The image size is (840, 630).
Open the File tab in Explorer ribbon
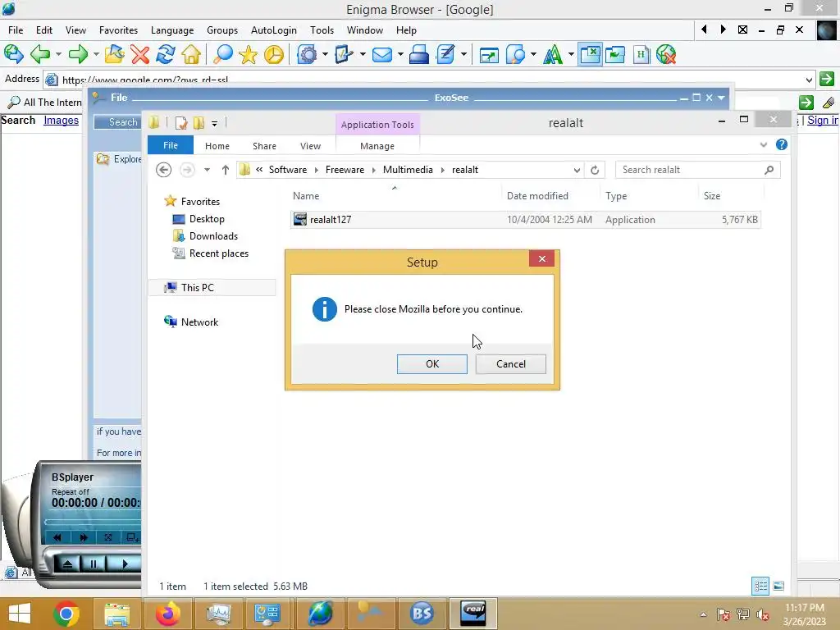click(x=171, y=145)
